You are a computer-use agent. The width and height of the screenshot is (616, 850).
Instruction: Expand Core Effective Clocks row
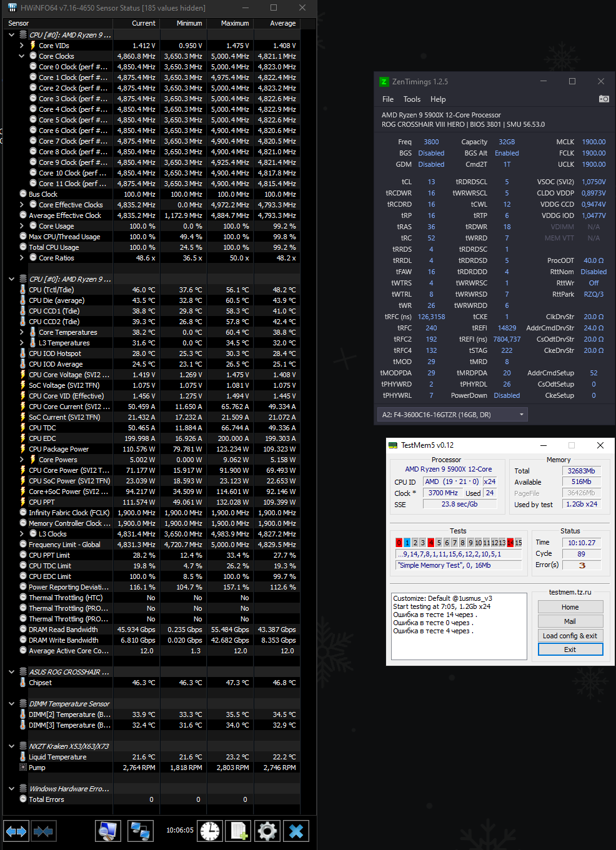(22, 205)
